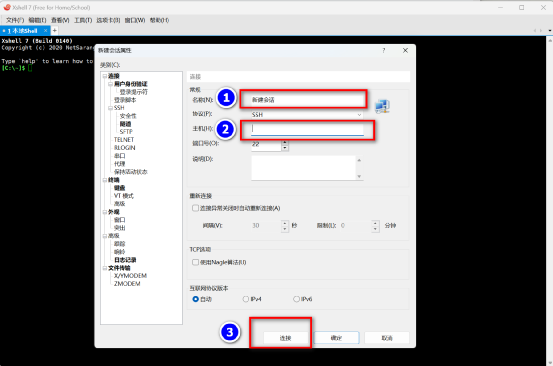
Task: Collapse the 文件传输 tree node
Action: pos(105,268)
